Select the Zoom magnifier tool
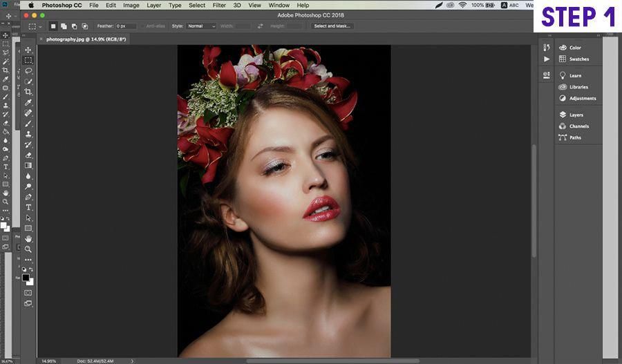The width and height of the screenshot is (622, 364). click(x=28, y=249)
